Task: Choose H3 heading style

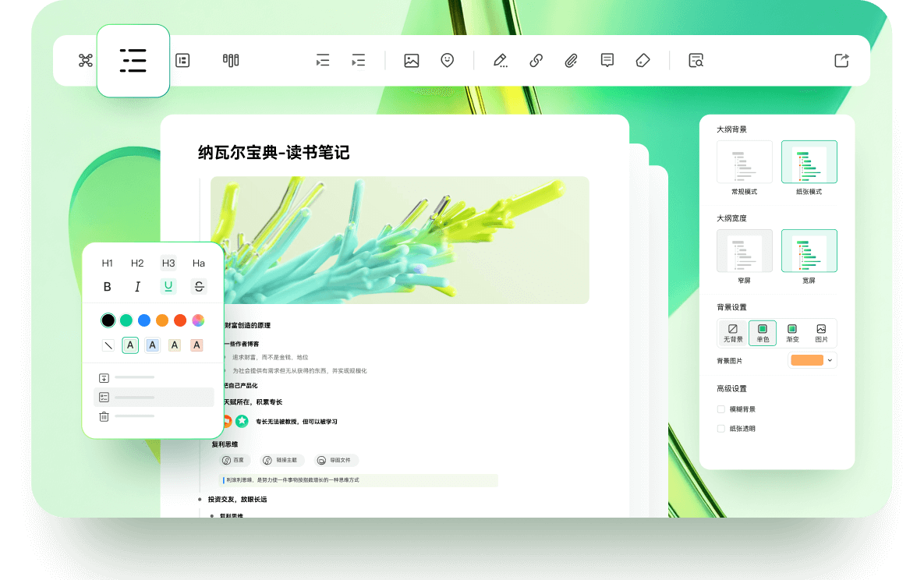Action: point(168,263)
